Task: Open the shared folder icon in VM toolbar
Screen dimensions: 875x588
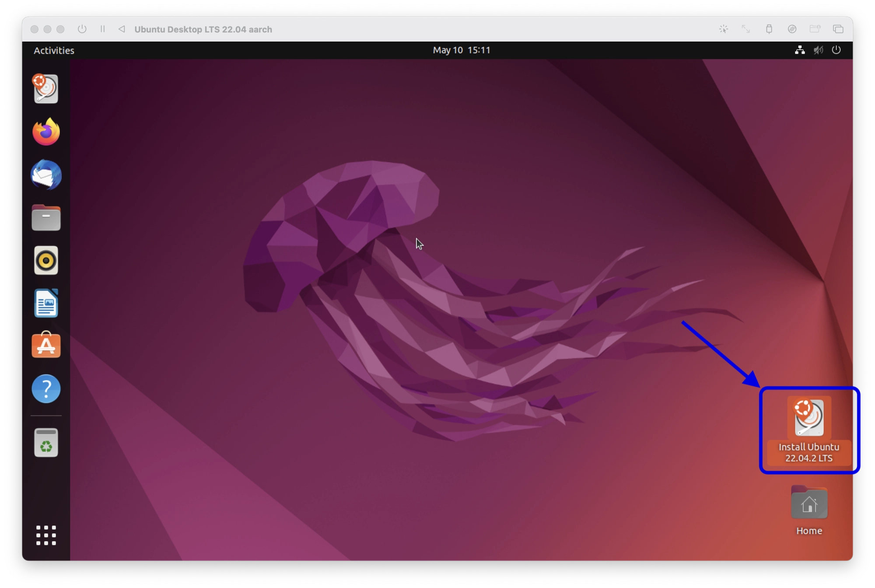Action: point(815,29)
